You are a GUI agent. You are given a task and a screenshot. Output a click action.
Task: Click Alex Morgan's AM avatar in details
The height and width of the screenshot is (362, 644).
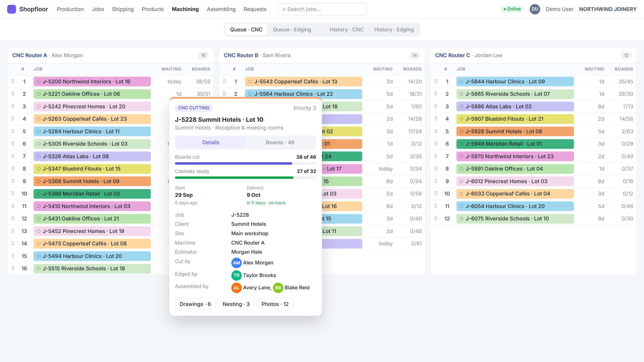point(236,263)
